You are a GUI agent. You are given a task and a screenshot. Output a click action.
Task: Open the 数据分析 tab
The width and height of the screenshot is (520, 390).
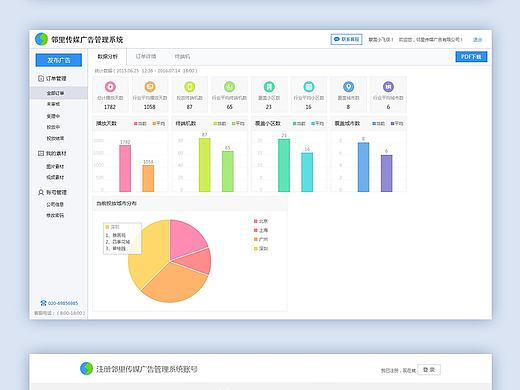coord(107,57)
